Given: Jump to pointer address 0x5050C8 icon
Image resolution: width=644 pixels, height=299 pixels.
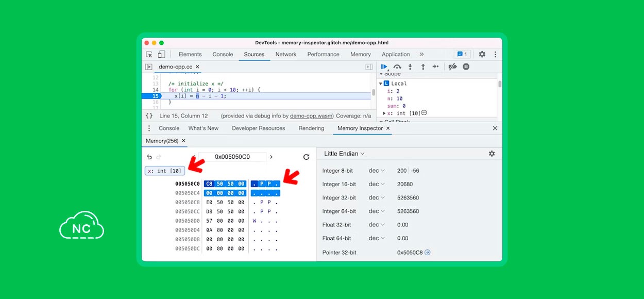Looking at the screenshot, I should 427,253.
